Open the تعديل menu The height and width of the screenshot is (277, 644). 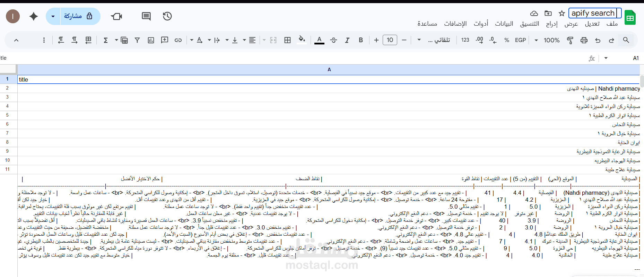pyautogui.click(x=592, y=24)
